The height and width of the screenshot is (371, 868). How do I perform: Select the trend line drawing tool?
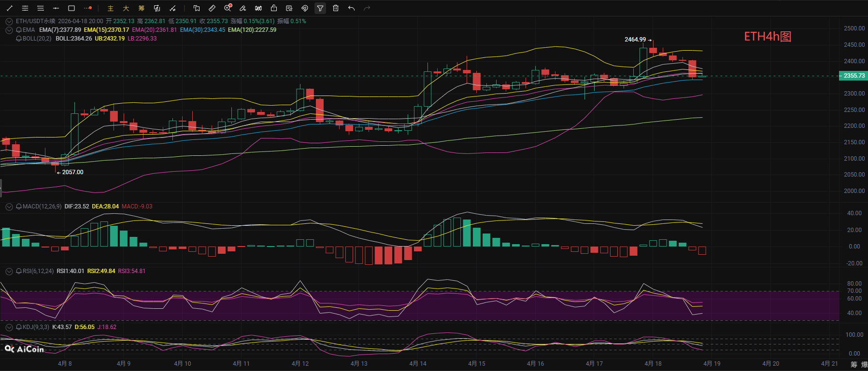10,8
